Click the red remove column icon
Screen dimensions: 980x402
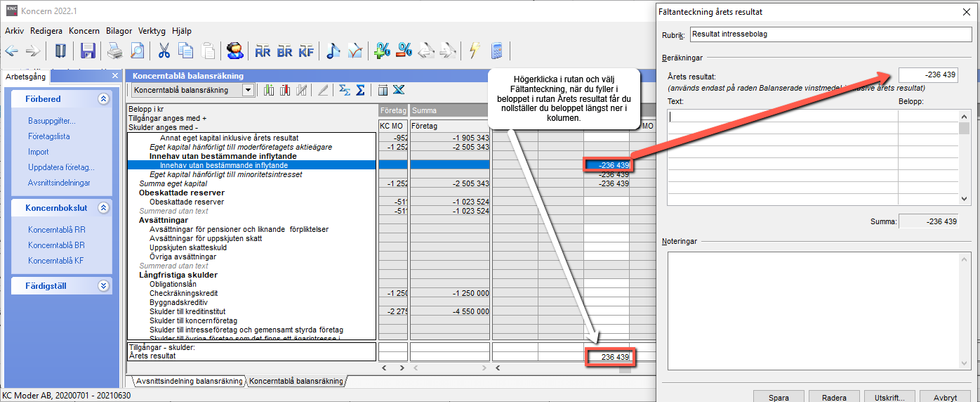click(x=285, y=90)
